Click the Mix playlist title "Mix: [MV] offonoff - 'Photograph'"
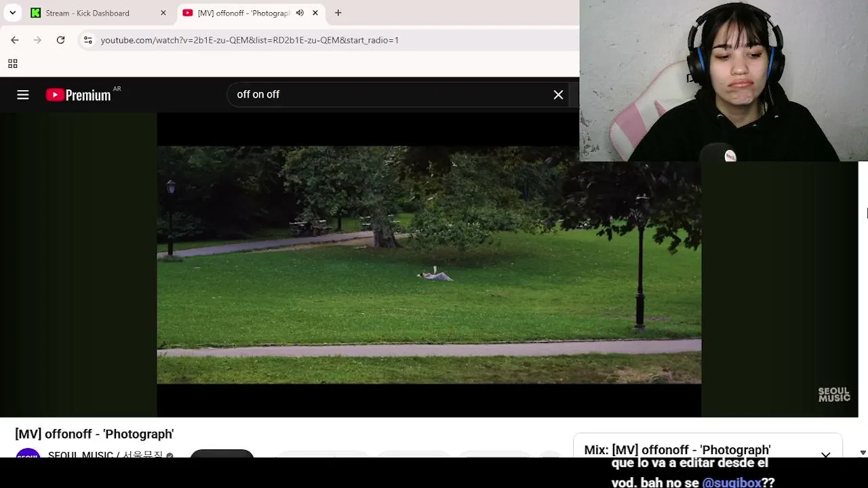868x488 pixels. tap(677, 450)
